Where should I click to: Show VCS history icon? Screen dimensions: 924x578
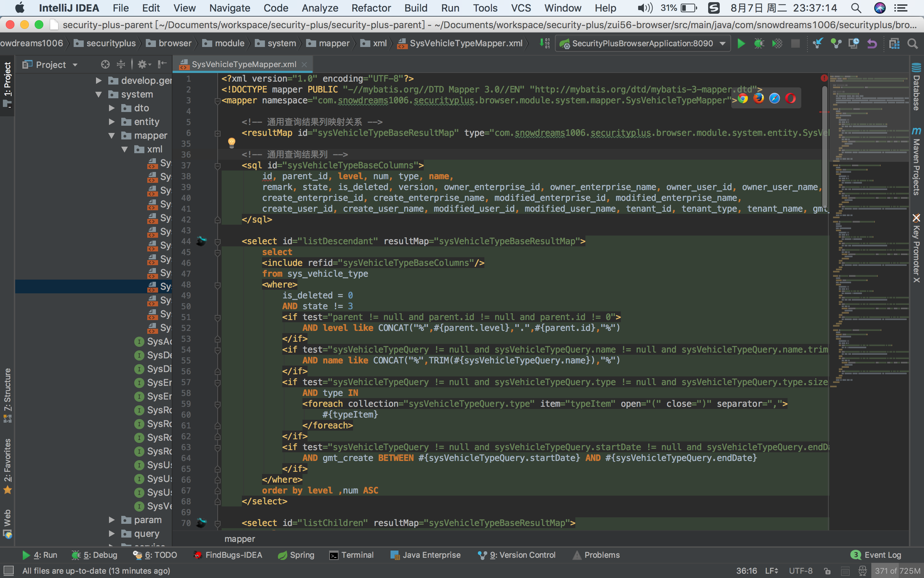coord(854,44)
